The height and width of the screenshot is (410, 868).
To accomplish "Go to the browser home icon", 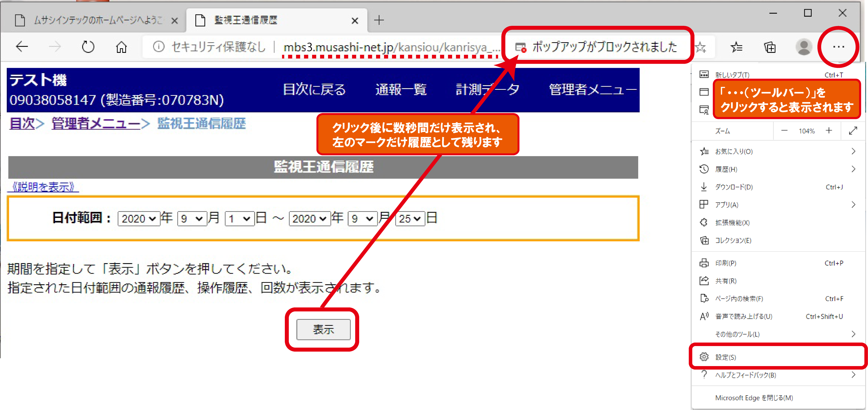I will [x=121, y=47].
